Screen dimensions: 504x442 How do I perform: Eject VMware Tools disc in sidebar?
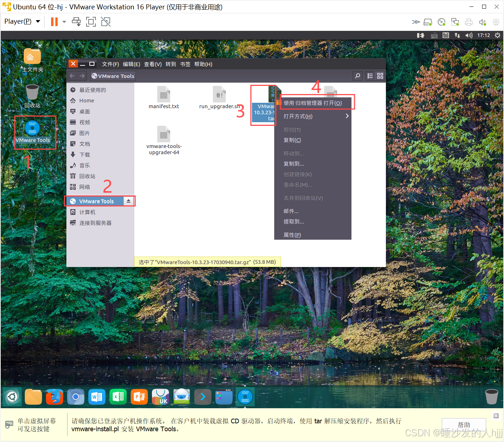tap(129, 201)
